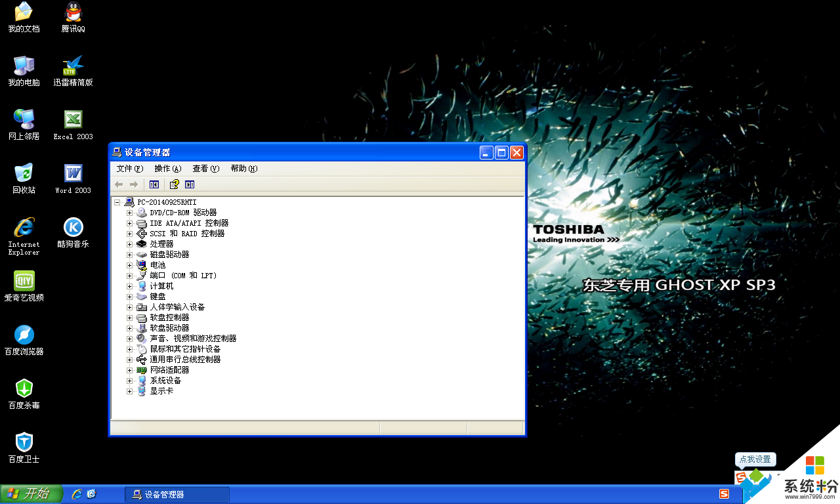Select the 计算机 tree row
The image size is (840, 504).
tap(161, 286)
